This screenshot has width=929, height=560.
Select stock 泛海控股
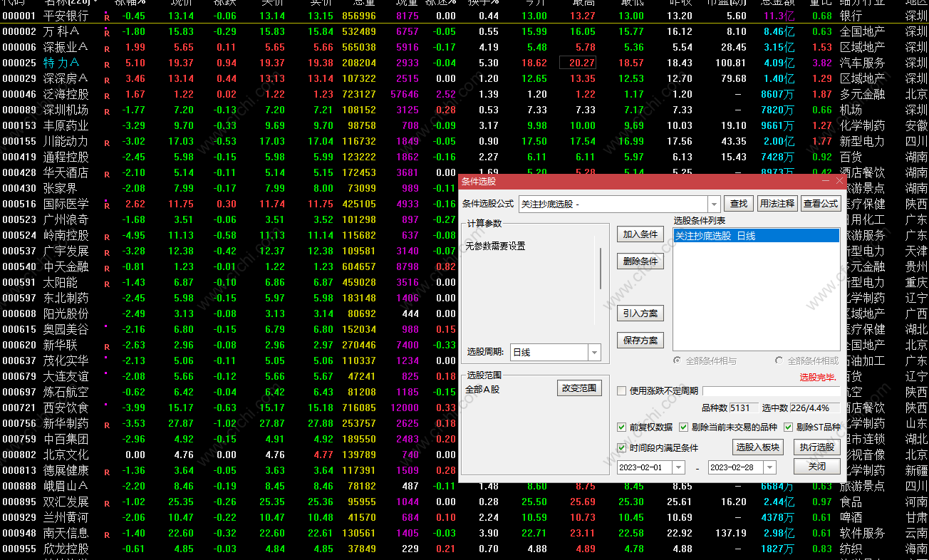pos(66,94)
